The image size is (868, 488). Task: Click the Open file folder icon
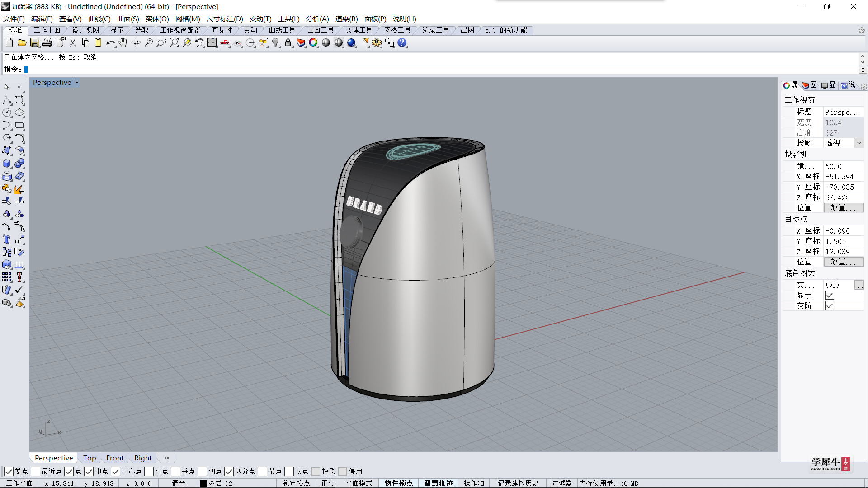(22, 43)
